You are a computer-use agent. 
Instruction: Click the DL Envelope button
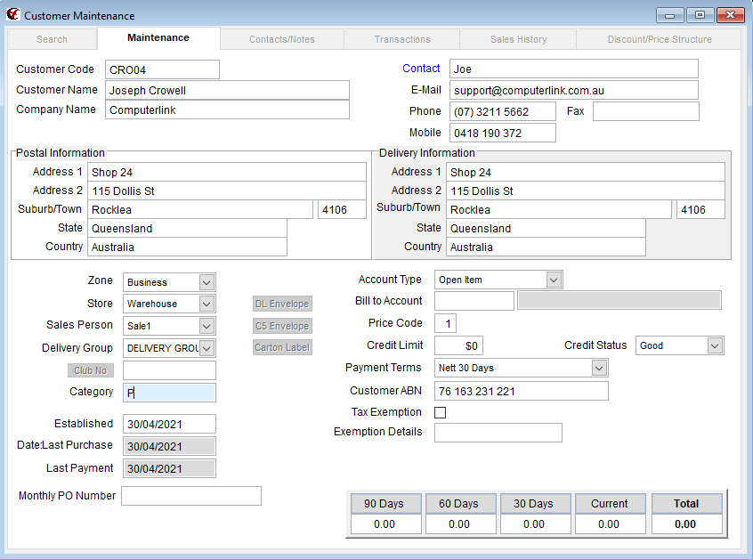point(282,304)
